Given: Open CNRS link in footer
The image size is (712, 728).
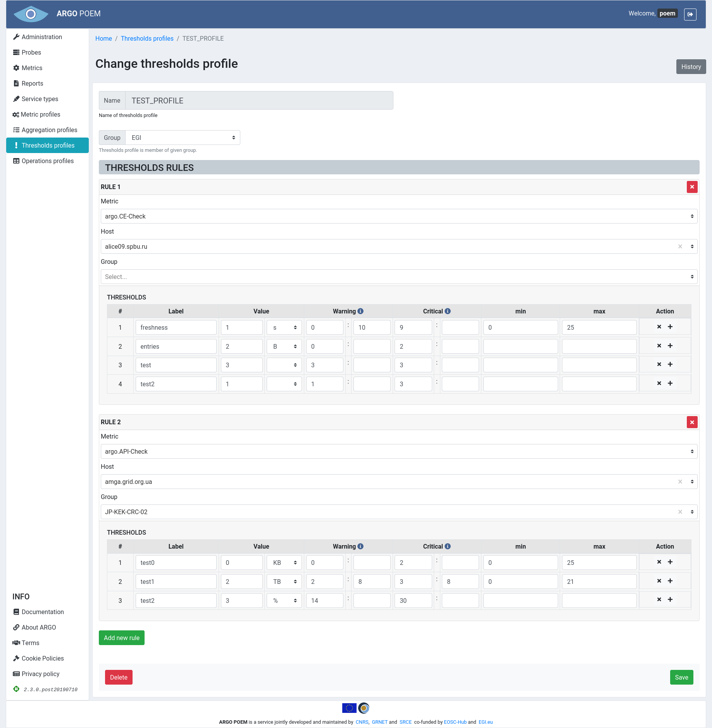Looking at the screenshot, I should point(362,722).
